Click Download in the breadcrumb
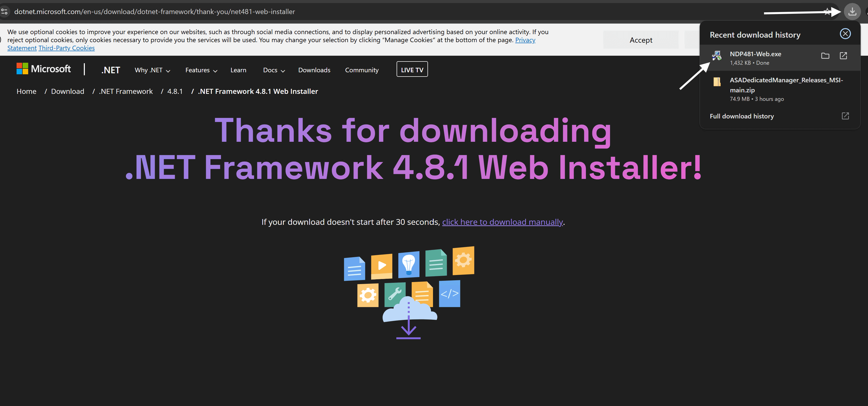 pos(67,92)
